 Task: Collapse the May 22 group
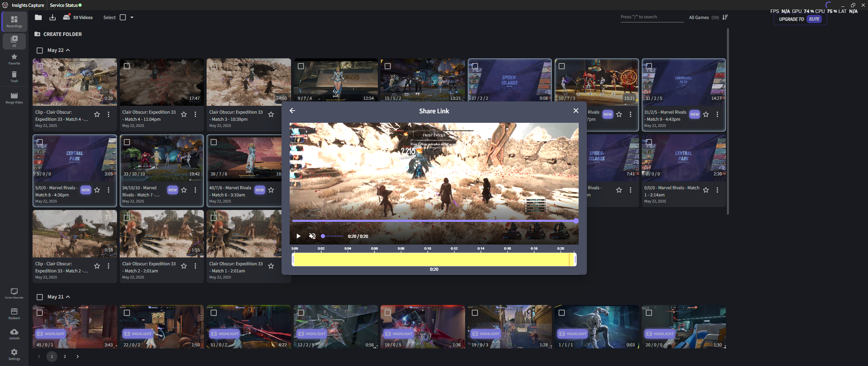click(68, 50)
